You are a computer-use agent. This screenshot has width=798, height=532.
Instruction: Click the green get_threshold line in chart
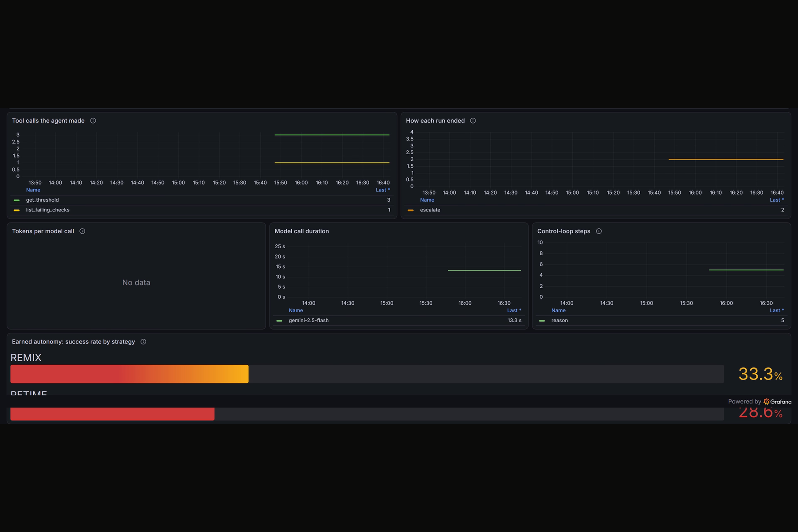coord(332,135)
